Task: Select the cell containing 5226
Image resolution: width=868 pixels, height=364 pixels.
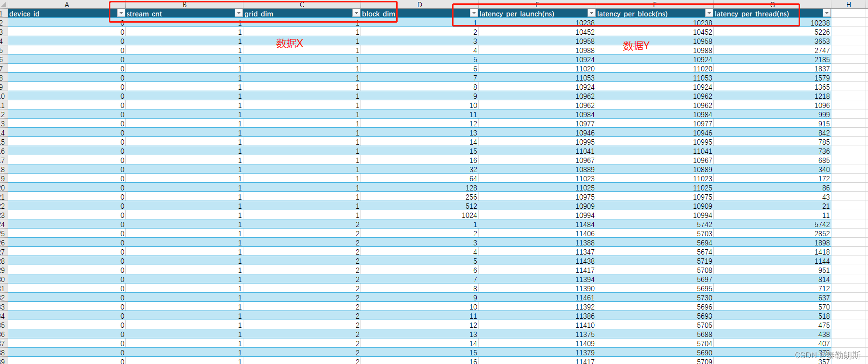Action: [x=772, y=32]
